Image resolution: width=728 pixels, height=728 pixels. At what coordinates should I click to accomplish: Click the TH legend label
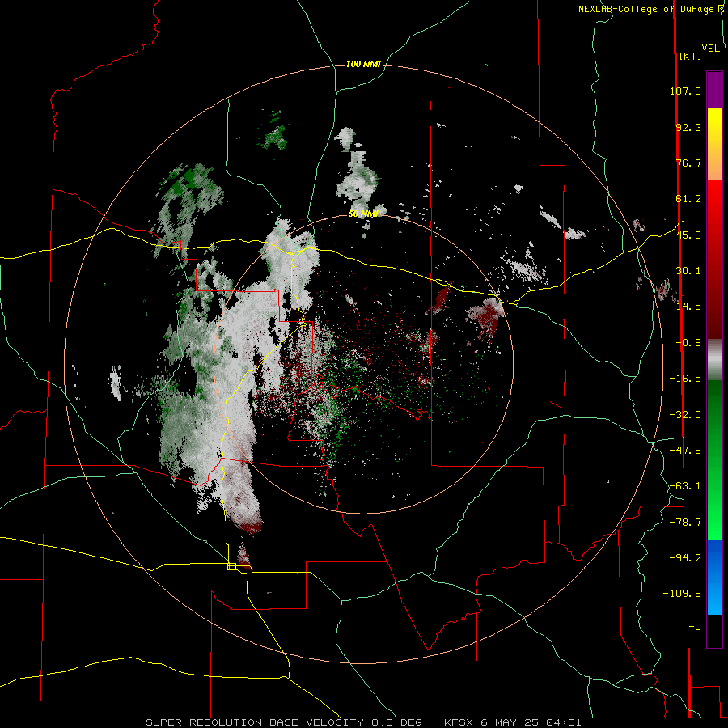point(695,630)
